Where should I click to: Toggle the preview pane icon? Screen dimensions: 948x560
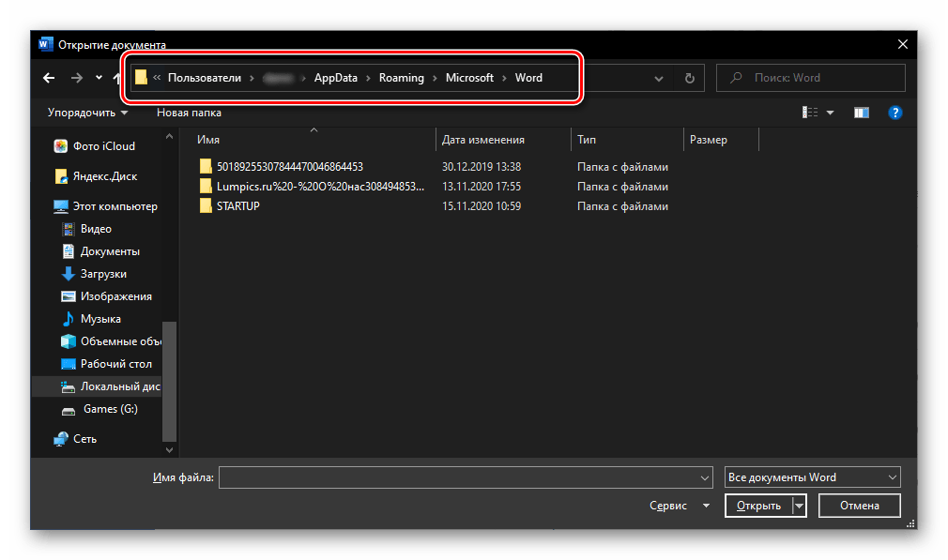(x=861, y=113)
